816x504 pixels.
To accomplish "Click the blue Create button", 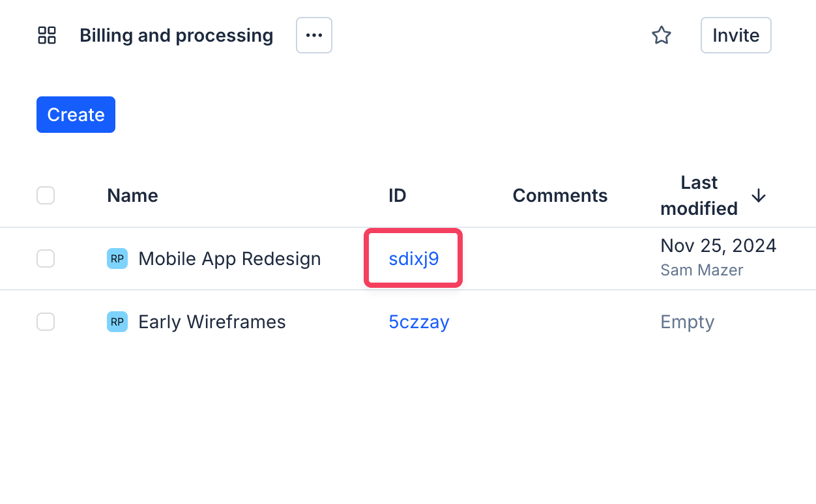I will 76,115.
